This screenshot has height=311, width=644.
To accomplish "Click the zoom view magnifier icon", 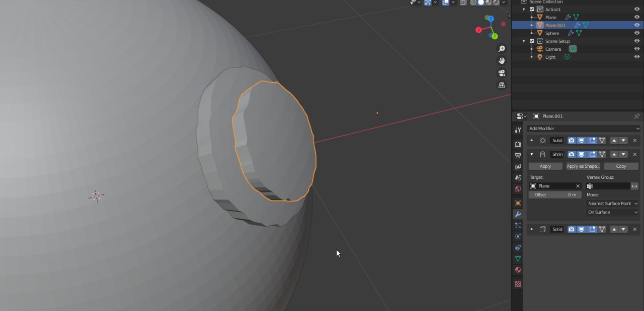I will [502, 49].
